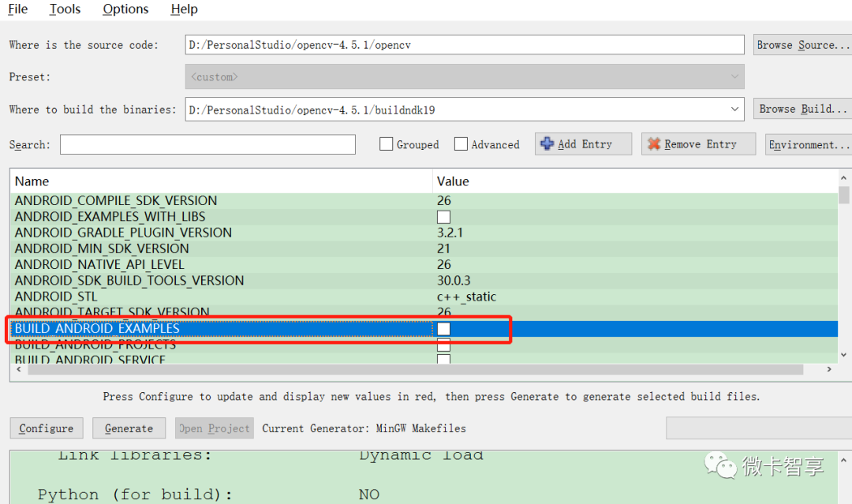Open the Help menu
This screenshot has width=852, height=504.
184,9
